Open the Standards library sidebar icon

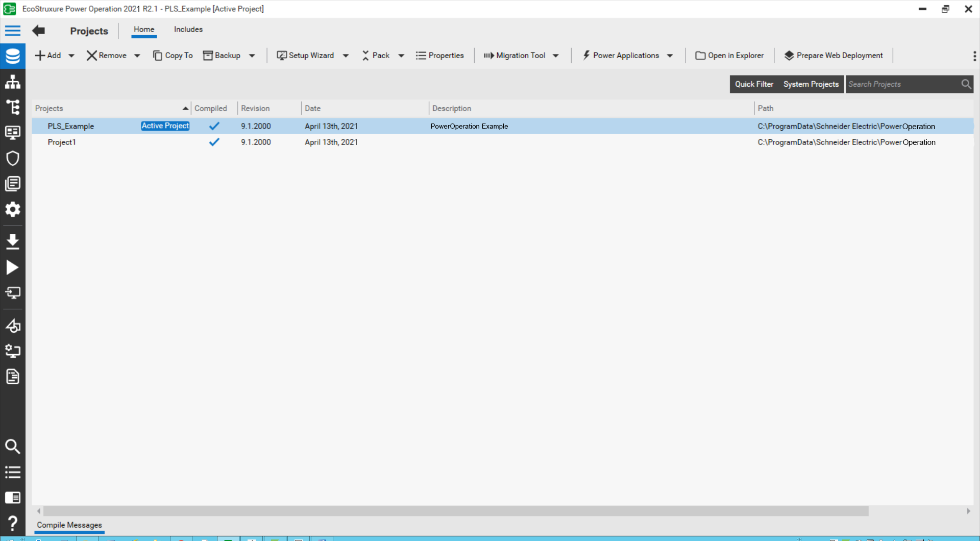(13, 184)
